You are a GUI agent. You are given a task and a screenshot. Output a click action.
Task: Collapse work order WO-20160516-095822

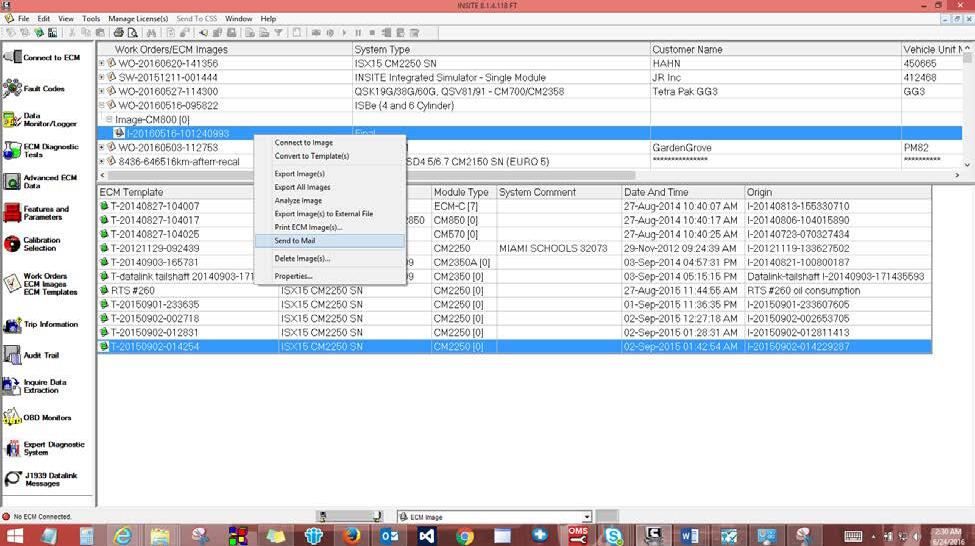(x=101, y=105)
